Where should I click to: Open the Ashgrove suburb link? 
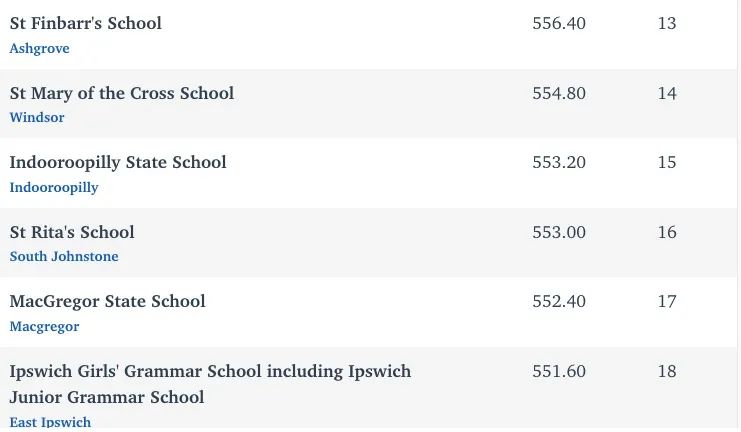tap(39, 48)
